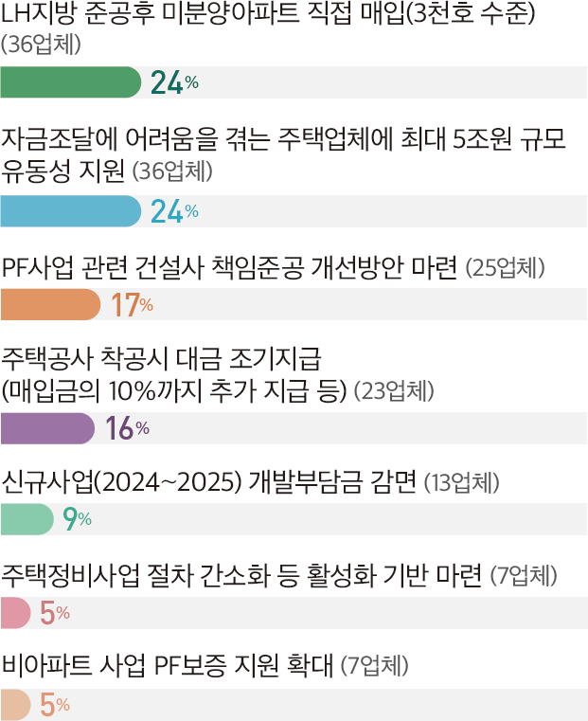Click the (25업체) count label
Screen dimensions: 588x721
pos(506,268)
